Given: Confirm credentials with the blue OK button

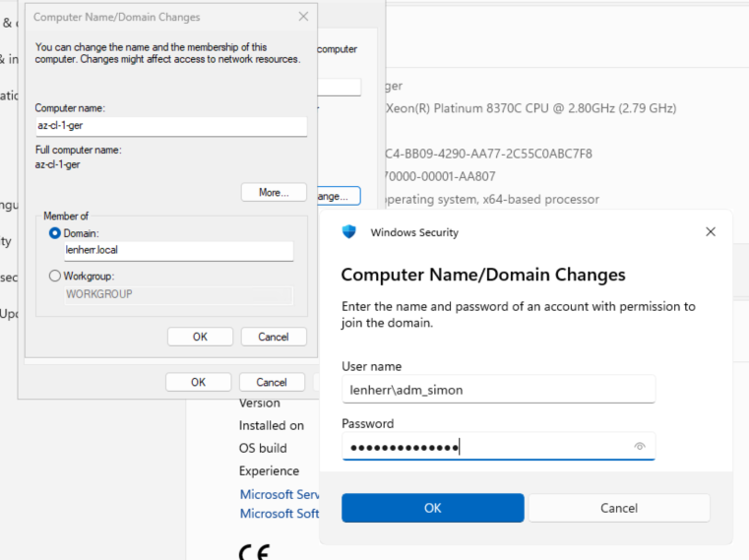Looking at the screenshot, I should (x=432, y=508).
